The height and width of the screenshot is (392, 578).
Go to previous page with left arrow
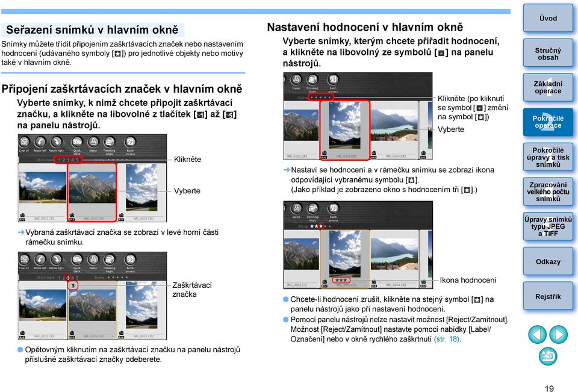click(x=537, y=334)
